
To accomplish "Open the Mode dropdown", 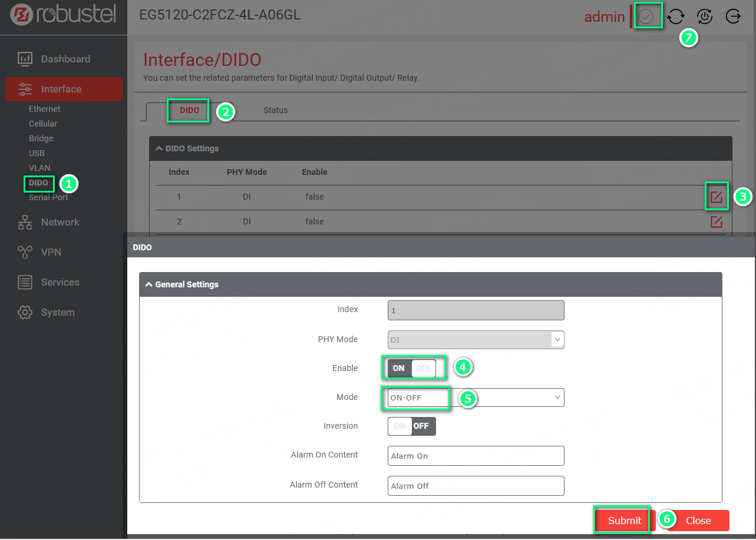I will coord(476,397).
